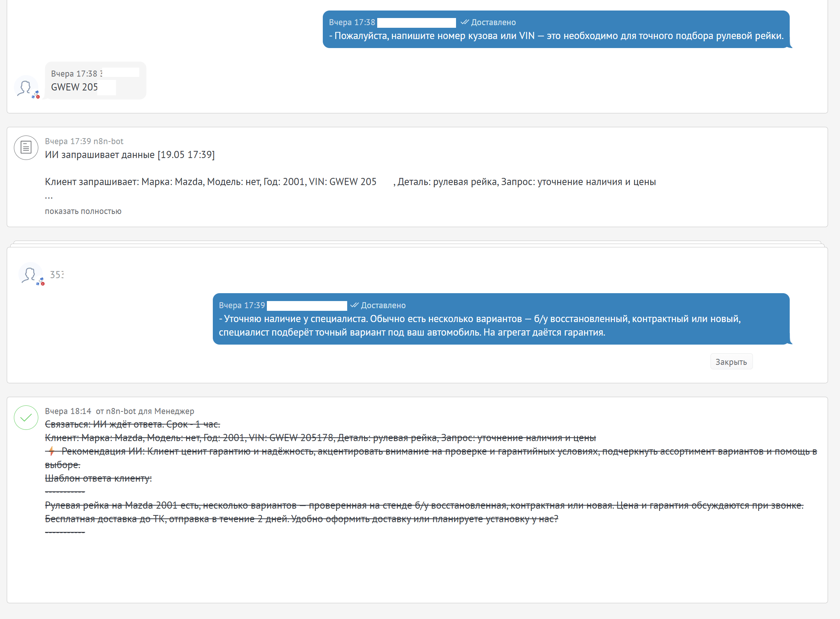
Task: Click the outgoing message asking for VIN number
Action: (x=556, y=29)
